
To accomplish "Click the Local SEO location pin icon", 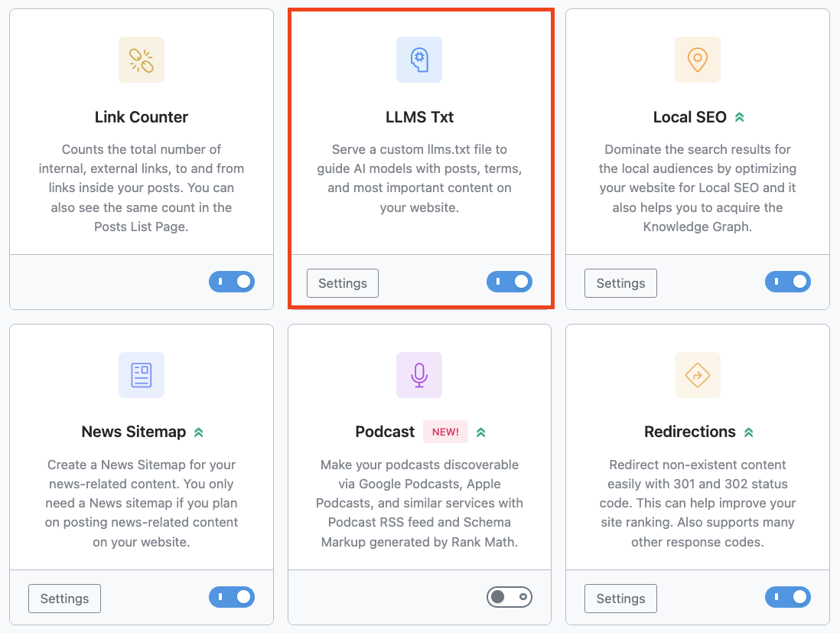I will pyautogui.click(x=697, y=59).
